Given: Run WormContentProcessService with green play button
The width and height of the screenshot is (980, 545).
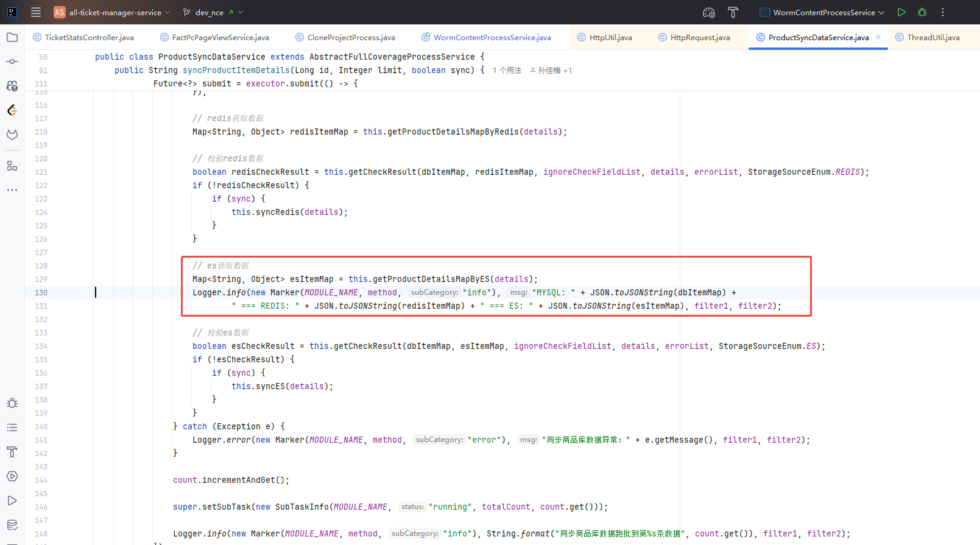Looking at the screenshot, I should pos(901,12).
